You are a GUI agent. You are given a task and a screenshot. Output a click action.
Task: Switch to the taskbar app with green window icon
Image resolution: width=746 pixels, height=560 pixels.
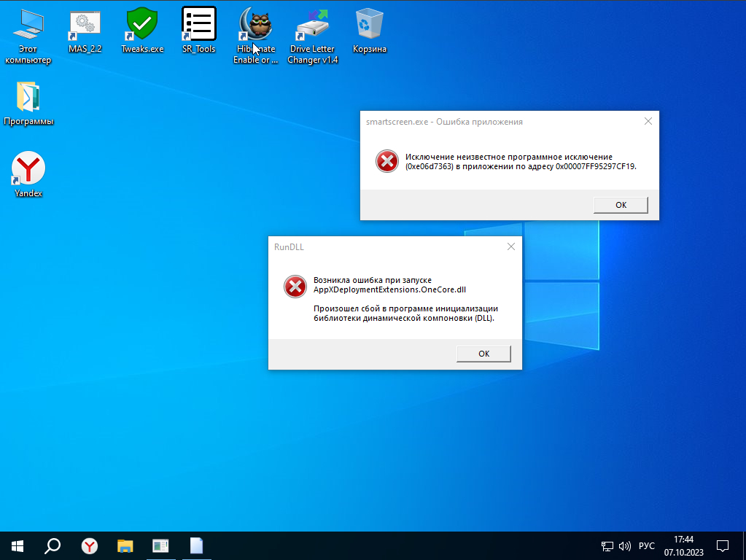coord(161,545)
